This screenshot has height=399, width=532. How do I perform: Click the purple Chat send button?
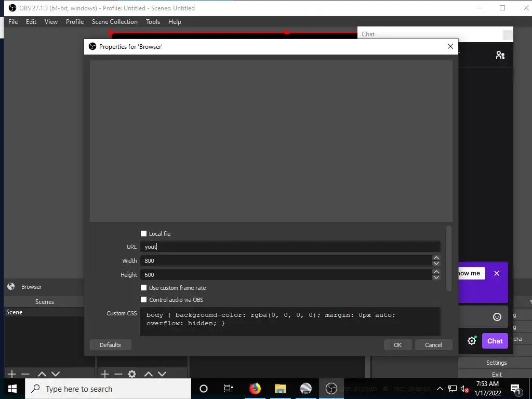(495, 341)
